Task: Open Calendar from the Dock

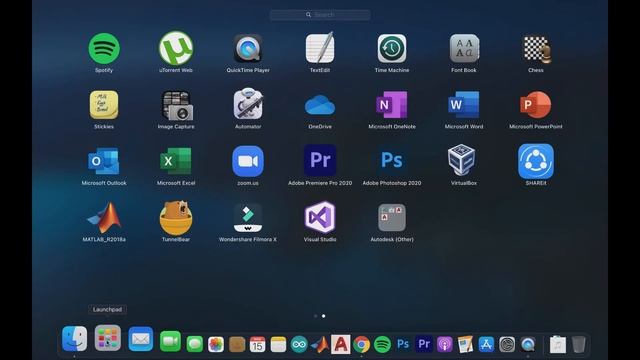Action: click(258, 344)
